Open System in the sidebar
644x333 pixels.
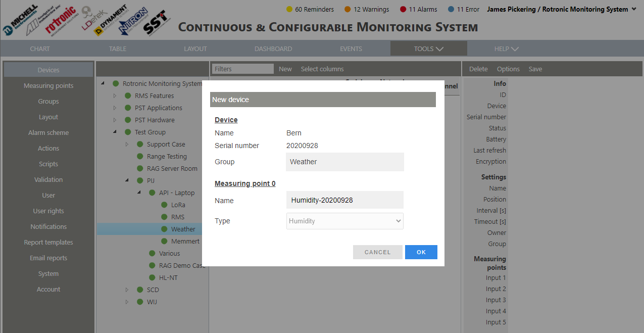tap(48, 273)
